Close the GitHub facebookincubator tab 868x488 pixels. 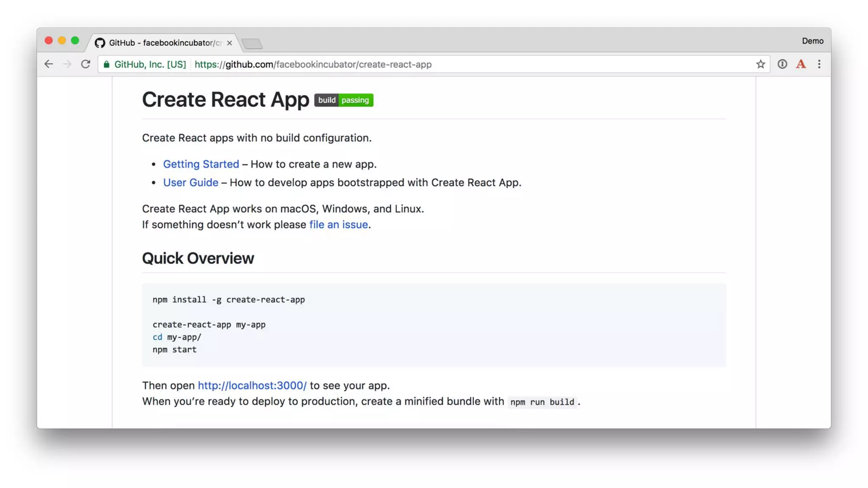[229, 43]
